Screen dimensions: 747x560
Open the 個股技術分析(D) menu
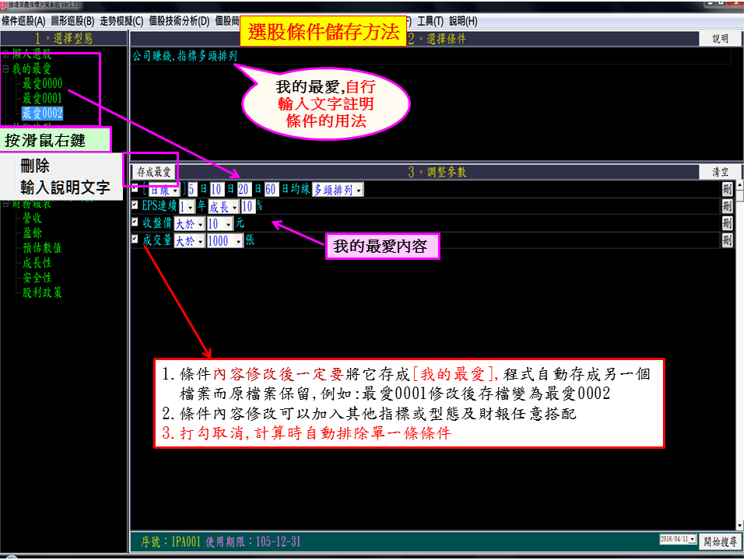[x=179, y=22]
